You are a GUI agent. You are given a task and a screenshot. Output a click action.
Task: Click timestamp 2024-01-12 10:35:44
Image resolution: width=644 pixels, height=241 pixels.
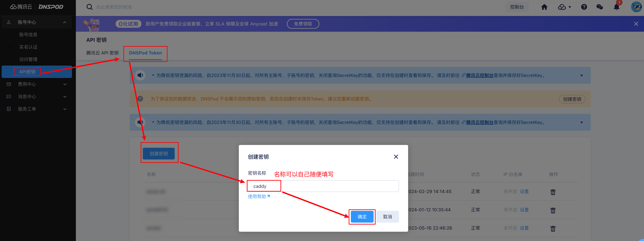click(429, 210)
